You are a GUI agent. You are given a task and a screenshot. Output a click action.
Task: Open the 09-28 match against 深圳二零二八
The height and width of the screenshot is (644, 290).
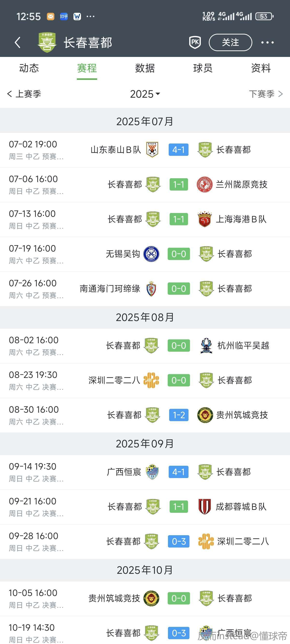point(179,541)
